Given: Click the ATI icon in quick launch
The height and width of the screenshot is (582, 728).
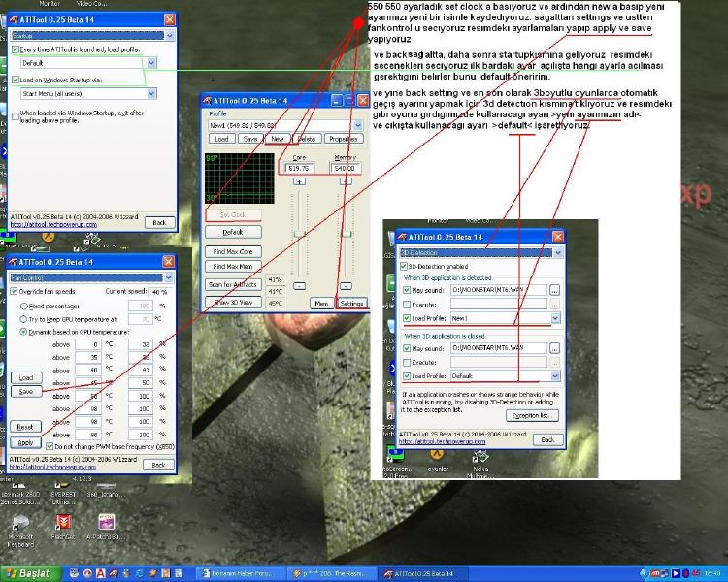Looking at the screenshot, I should (114, 573).
